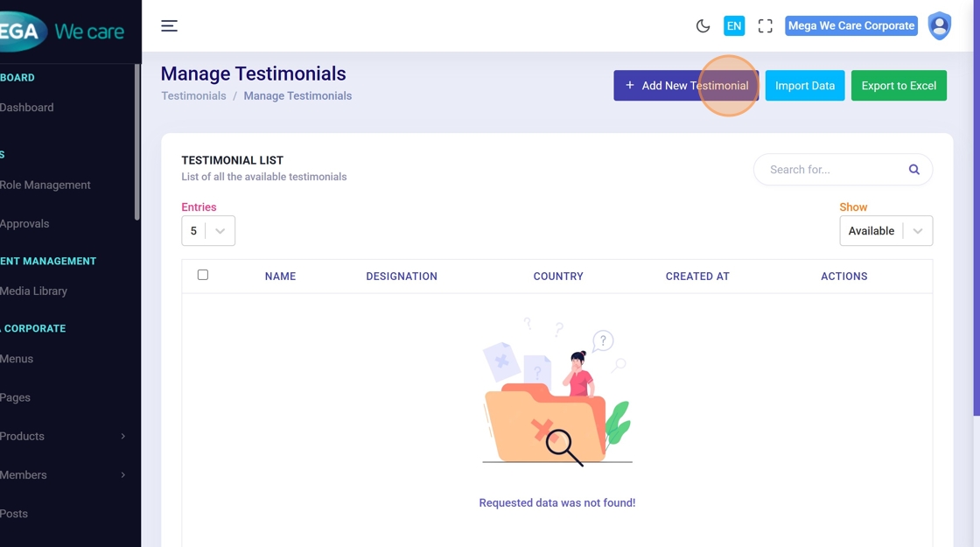
Task: Open the EN language selector
Action: (x=733, y=26)
